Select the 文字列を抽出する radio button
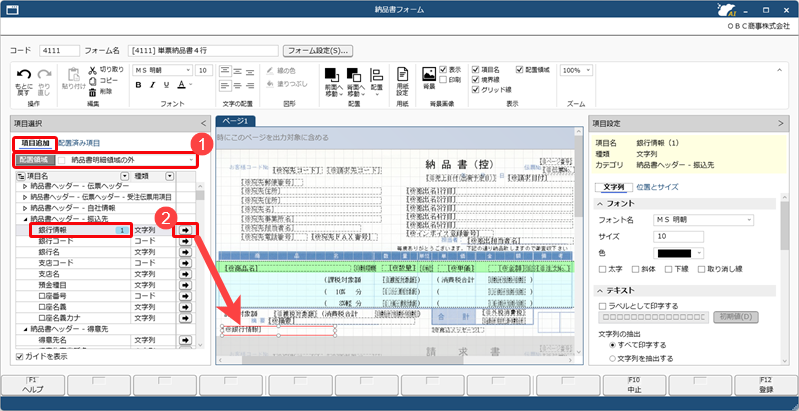 612,359
